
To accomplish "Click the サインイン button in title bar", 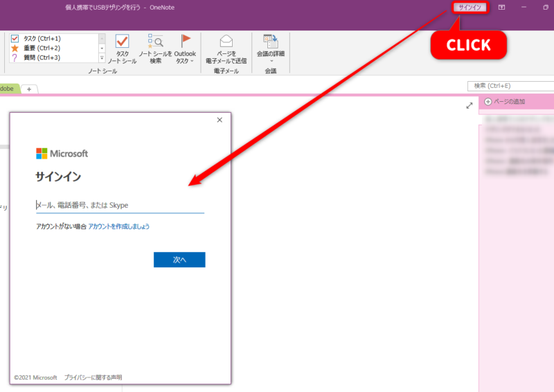I will coord(470,8).
